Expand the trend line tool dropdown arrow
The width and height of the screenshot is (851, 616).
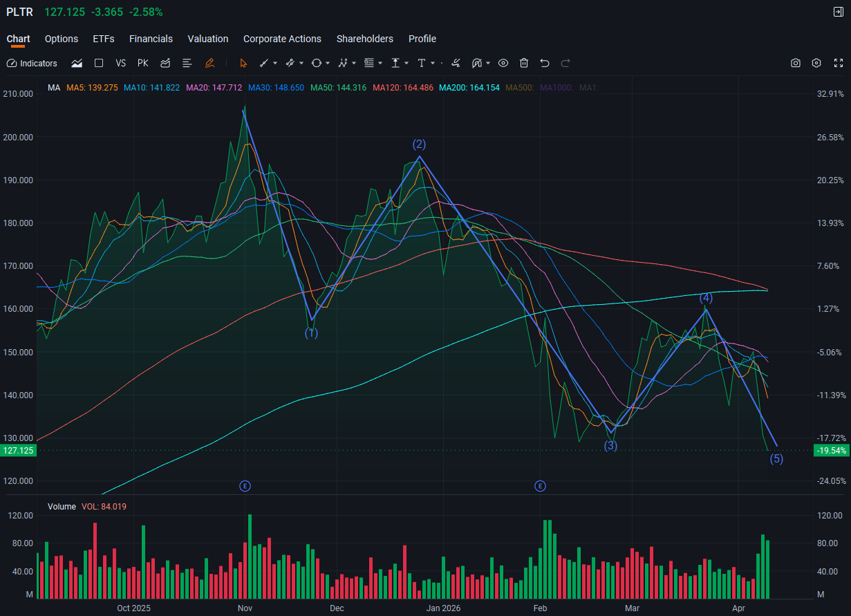click(x=275, y=63)
